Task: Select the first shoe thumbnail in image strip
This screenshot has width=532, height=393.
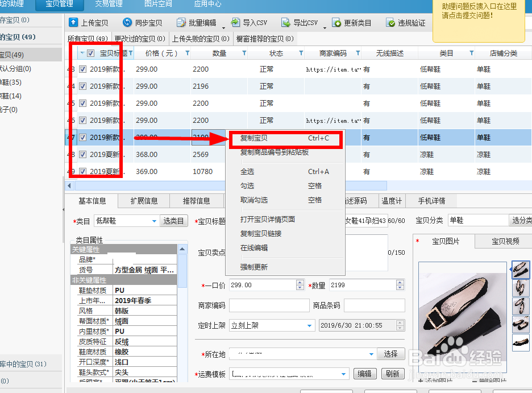Action: coord(521,270)
